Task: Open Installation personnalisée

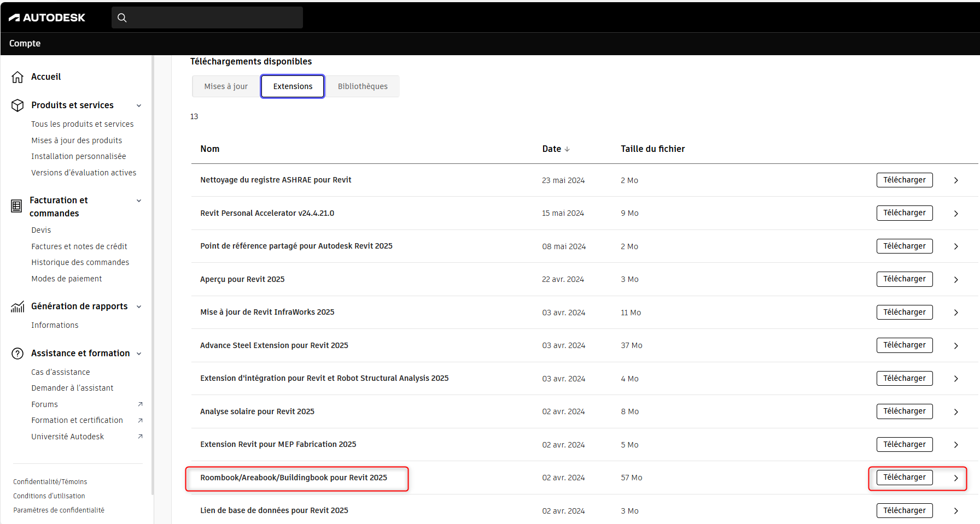Action: (x=79, y=156)
